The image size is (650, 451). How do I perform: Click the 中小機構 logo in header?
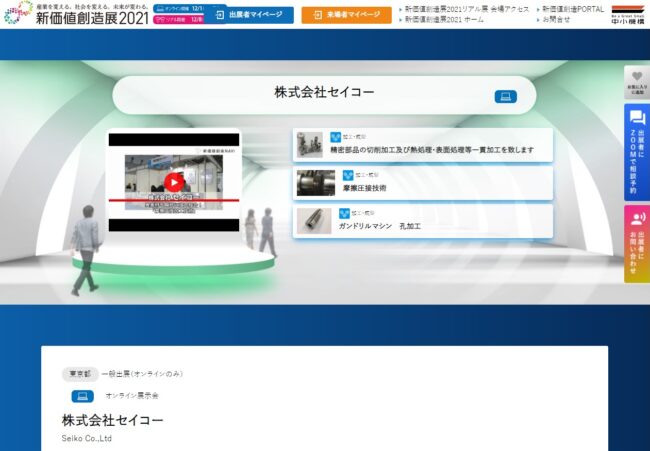point(626,14)
